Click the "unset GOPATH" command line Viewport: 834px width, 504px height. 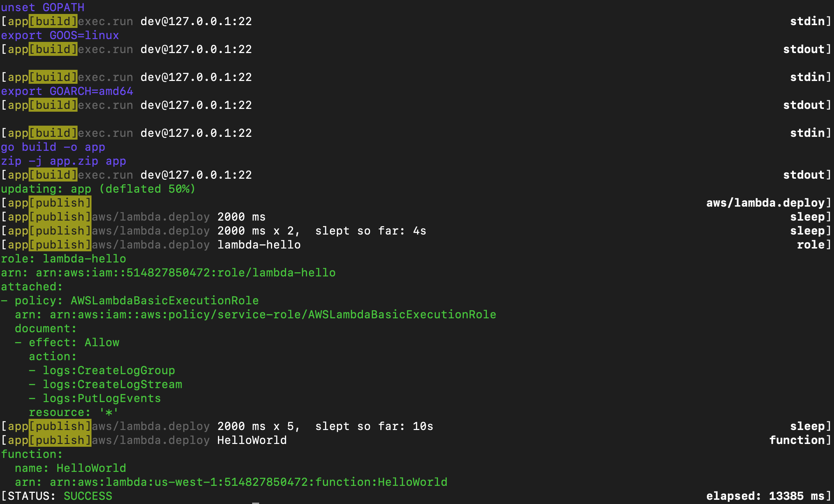[x=43, y=7]
